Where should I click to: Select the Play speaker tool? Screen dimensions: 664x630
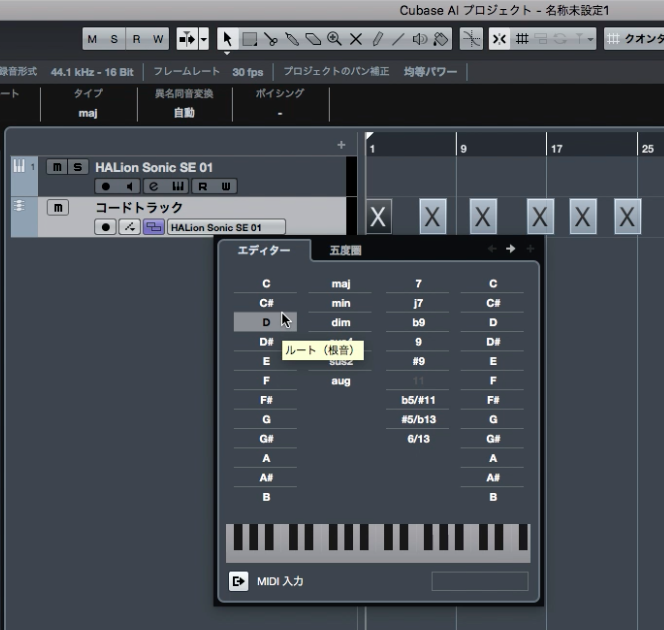pyautogui.click(x=419, y=39)
